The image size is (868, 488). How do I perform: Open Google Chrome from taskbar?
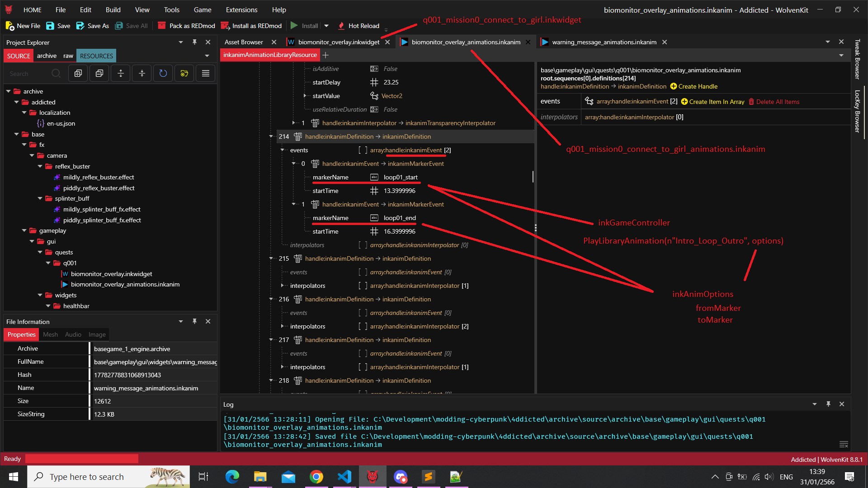(316, 477)
